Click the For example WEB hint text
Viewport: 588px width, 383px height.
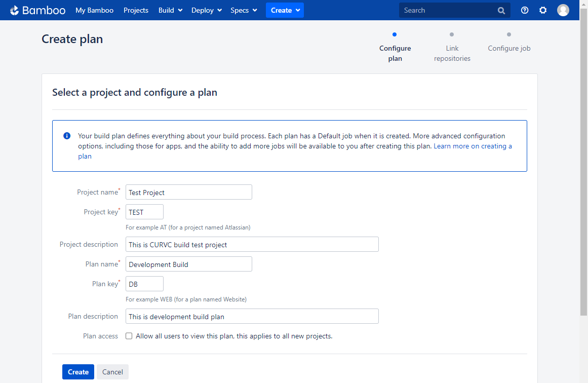pos(186,299)
